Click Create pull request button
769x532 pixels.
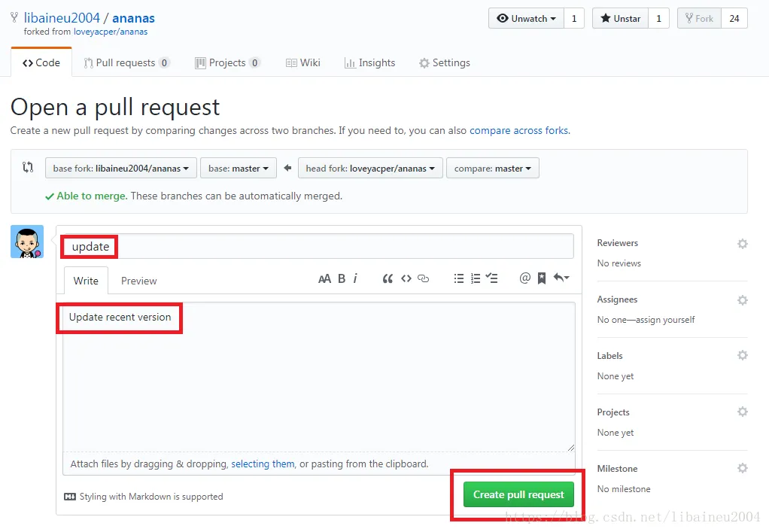518,494
